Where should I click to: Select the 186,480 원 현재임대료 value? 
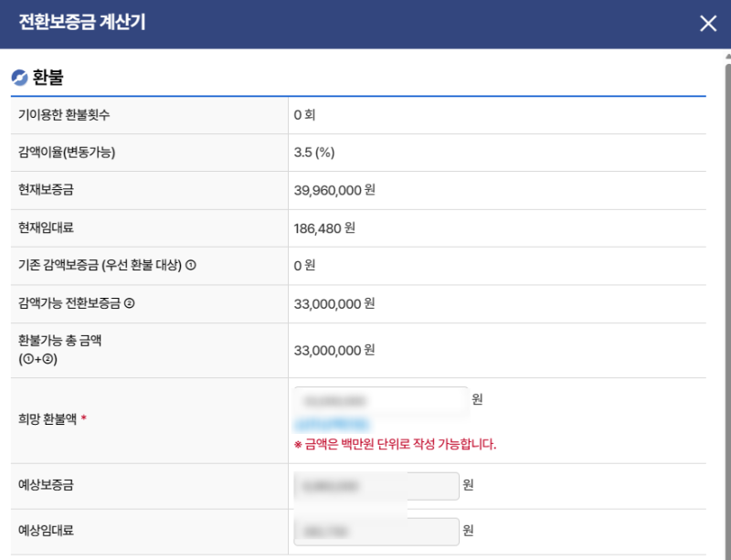coord(324,228)
